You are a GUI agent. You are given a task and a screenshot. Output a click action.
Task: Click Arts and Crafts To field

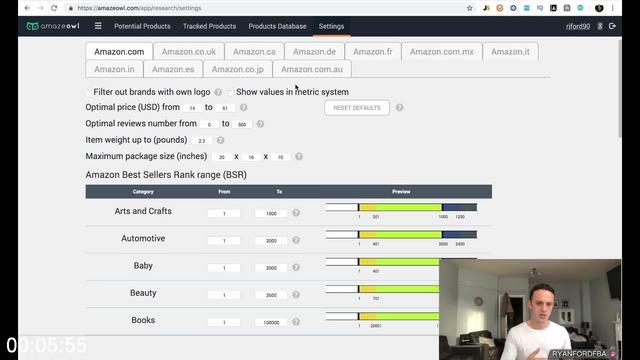click(271, 213)
